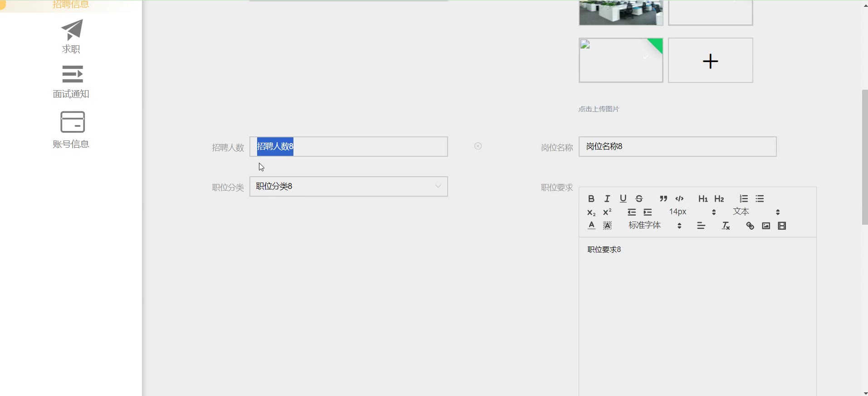Toggle strikethrough formatting in editor
This screenshot has height=396, width=868.
(639, 198)
